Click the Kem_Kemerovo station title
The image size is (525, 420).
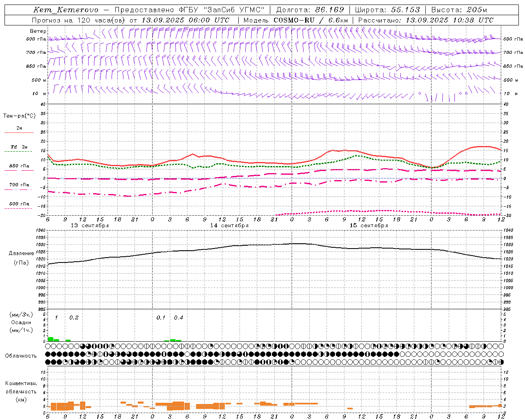pyautogui.click(x=66, y=10)
